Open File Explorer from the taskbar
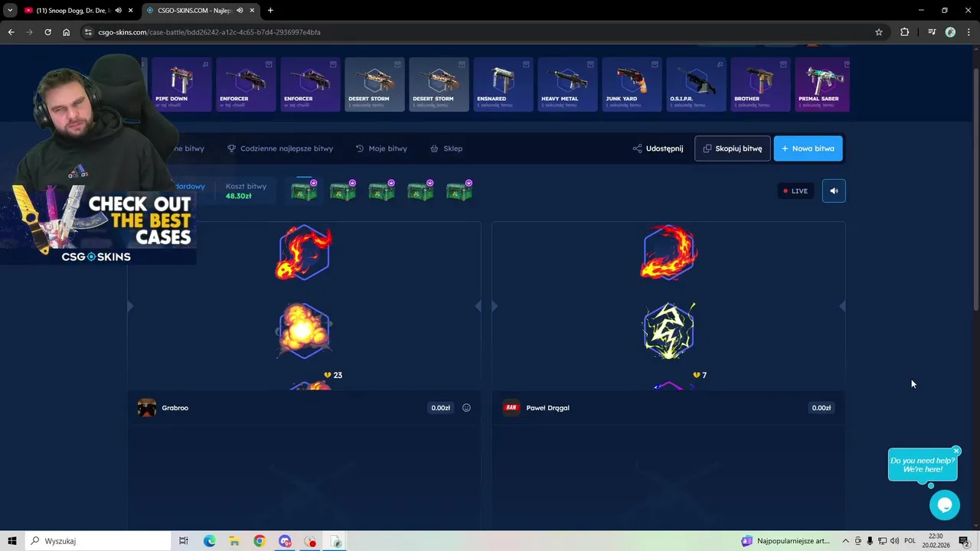Image resolution: width=980 pixels, height=551 pixels. tap(234, 541)
